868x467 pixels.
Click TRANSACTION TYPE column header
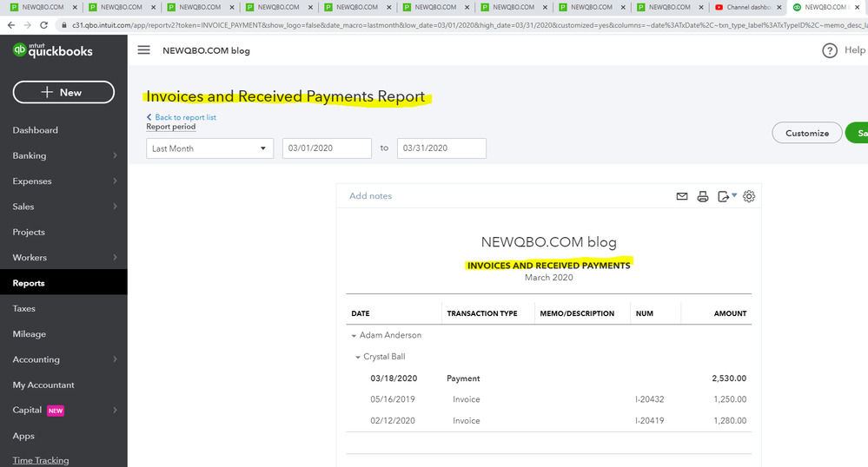tap(482, 313)
